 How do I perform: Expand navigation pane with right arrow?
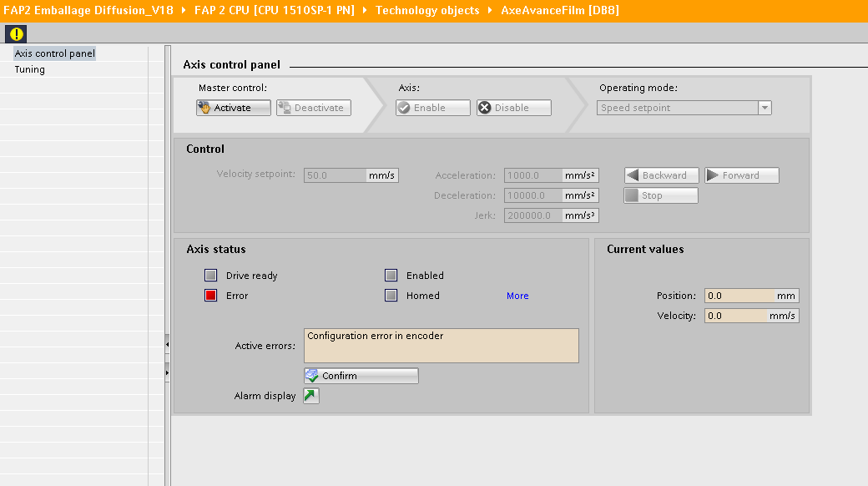pyautogui.click(x=167, y=373)
